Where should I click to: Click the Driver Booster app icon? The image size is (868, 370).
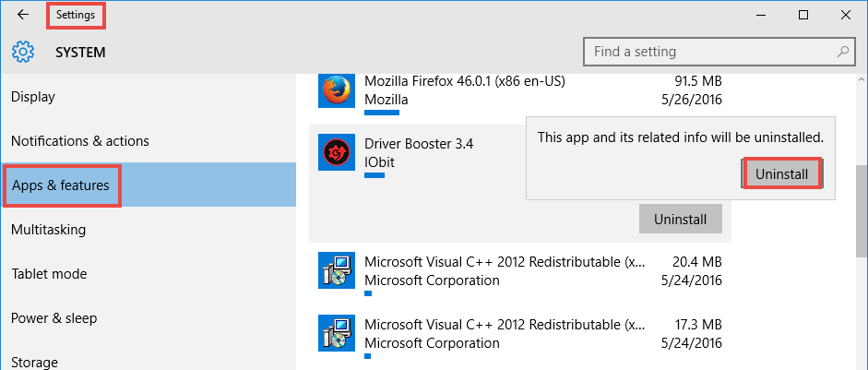[337, 152]
